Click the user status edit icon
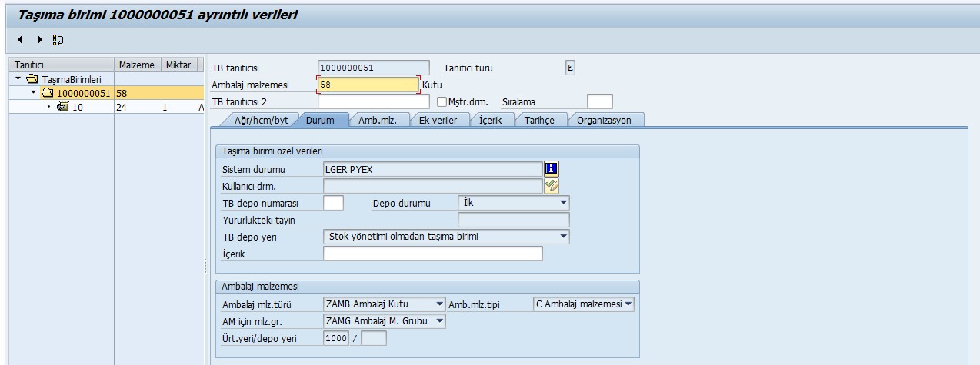This screenshot has height=365, width=980. click(551, 185)
